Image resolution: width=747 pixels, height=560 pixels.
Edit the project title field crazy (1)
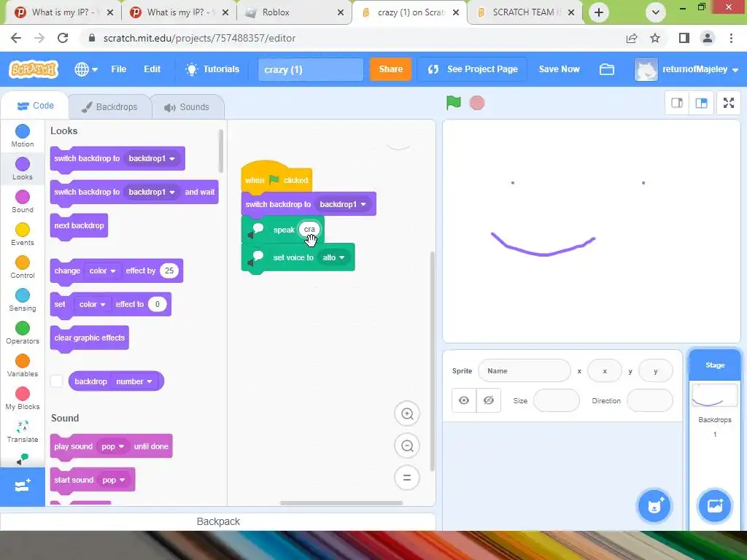(311, 69)
